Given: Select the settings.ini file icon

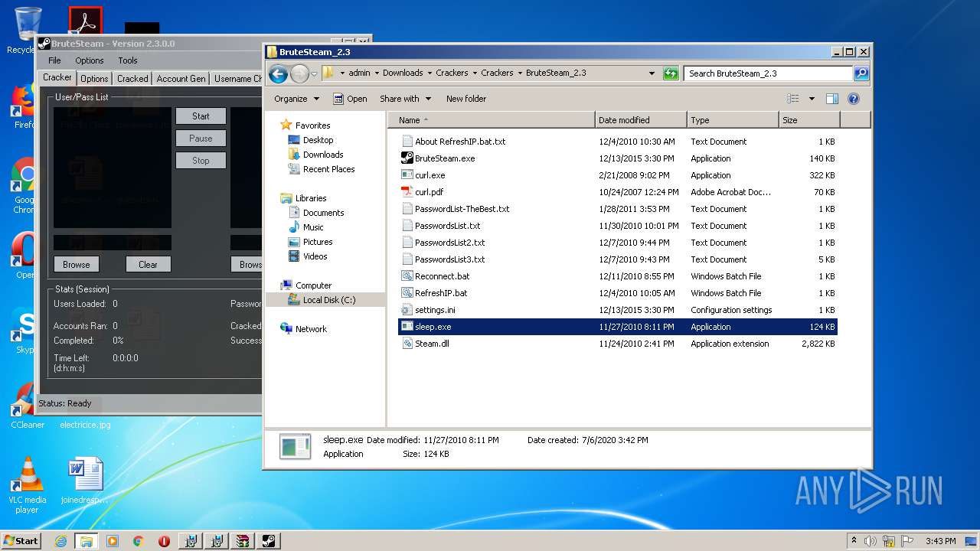Looking at the screenshot, I should 407,310.
